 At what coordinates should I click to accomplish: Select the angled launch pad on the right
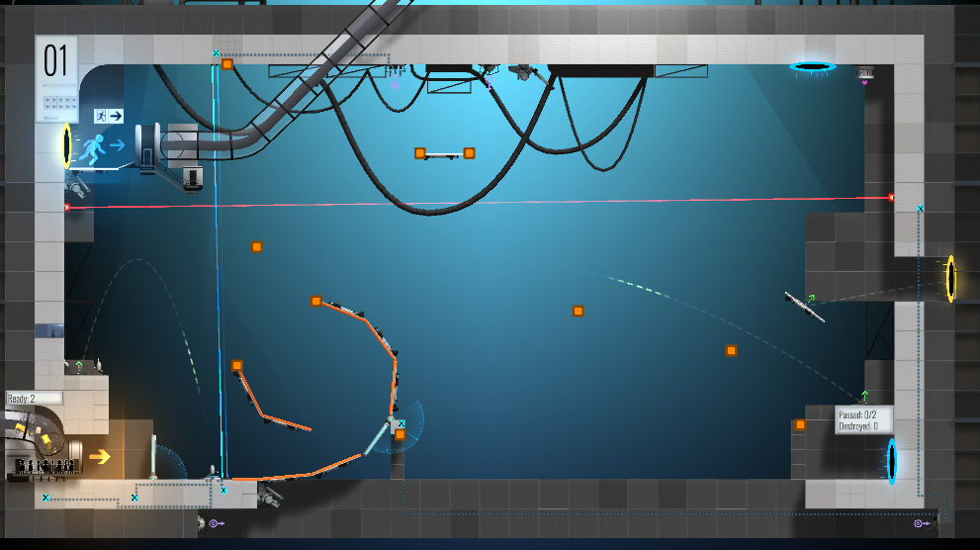coord(805,307)
